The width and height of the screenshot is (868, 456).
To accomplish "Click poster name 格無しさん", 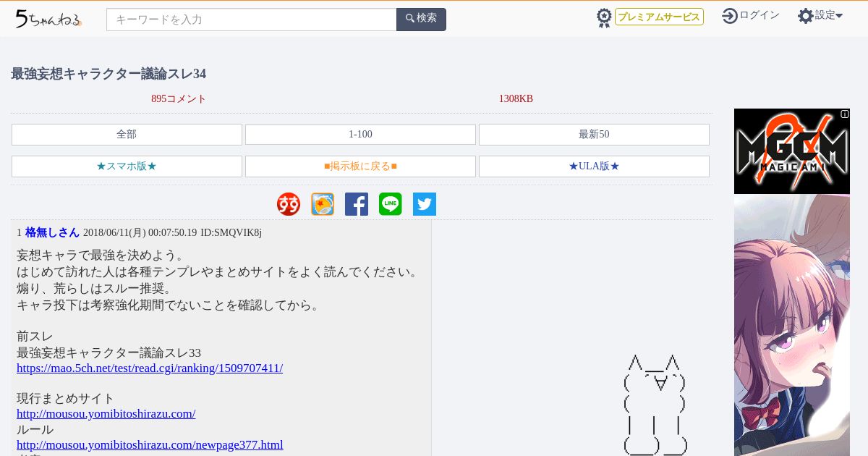I will coord(52,232).
